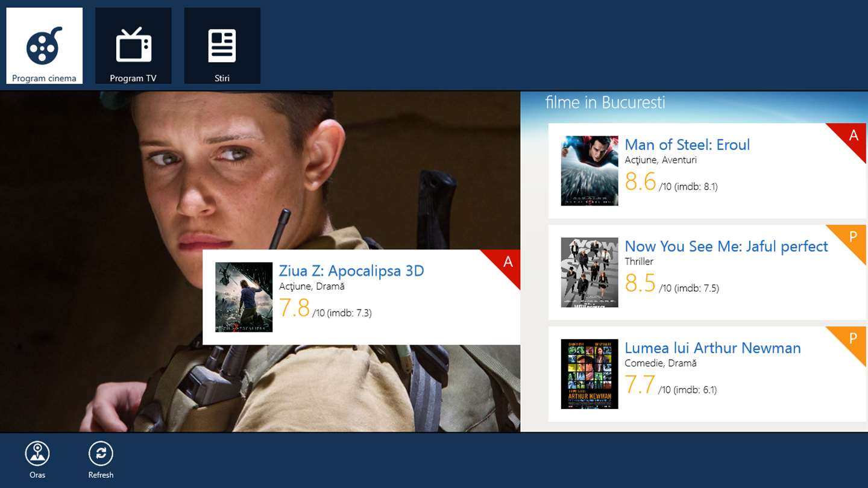
Task: Select the Man of Steel poster thumbnail
Action: coord(590,170)
